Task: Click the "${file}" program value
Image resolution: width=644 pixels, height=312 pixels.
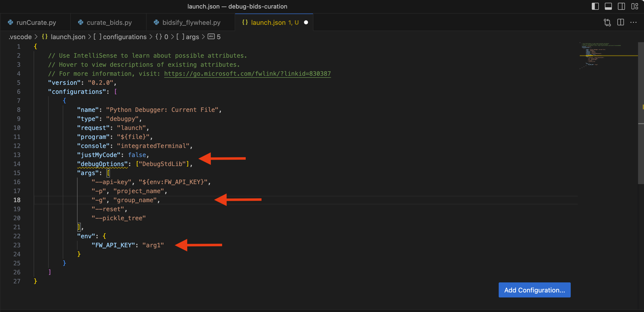Action: (x=133, y=137)
